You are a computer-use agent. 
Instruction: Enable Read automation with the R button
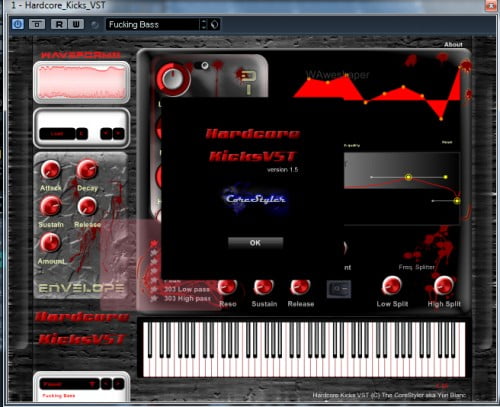(x=59, y=24)
